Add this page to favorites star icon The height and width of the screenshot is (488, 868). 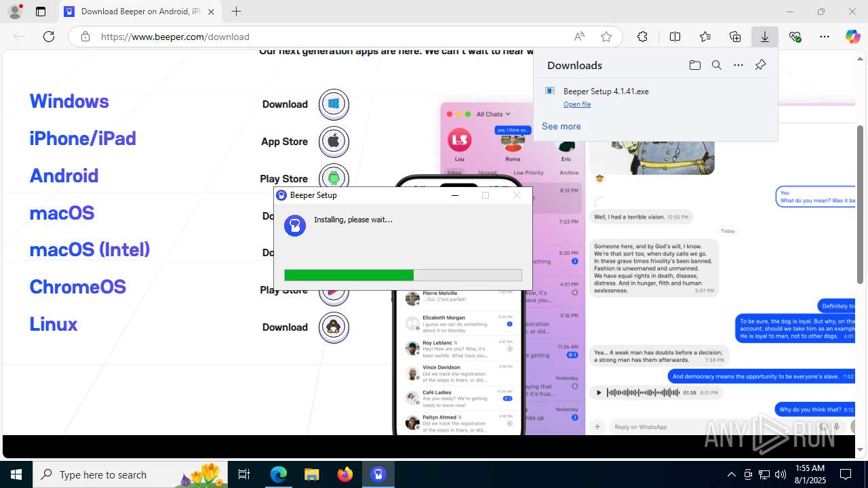pos(606,37)
